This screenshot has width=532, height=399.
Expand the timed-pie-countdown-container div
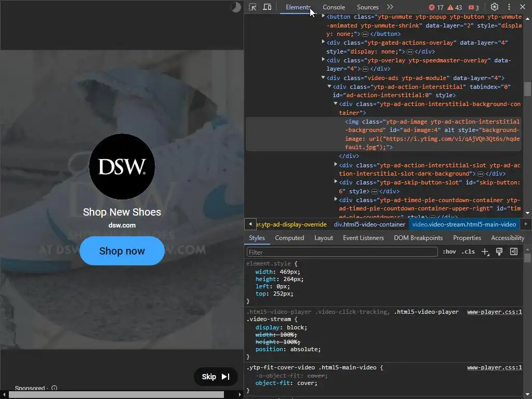coord(336,199)
